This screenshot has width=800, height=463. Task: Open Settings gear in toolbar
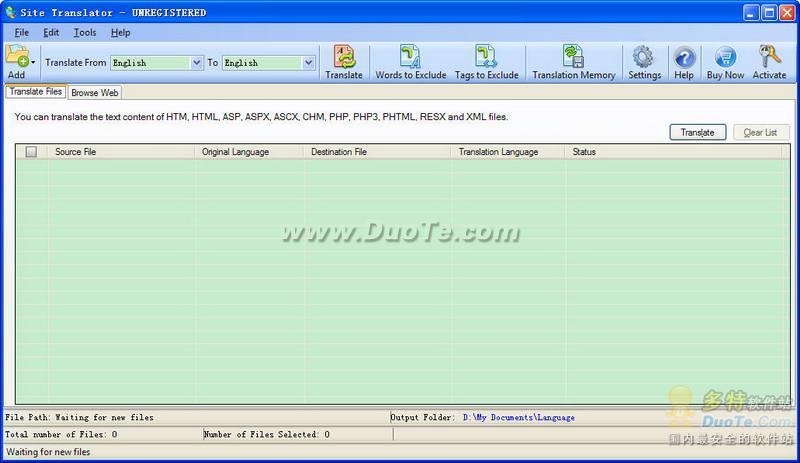[x=644, y=62]
